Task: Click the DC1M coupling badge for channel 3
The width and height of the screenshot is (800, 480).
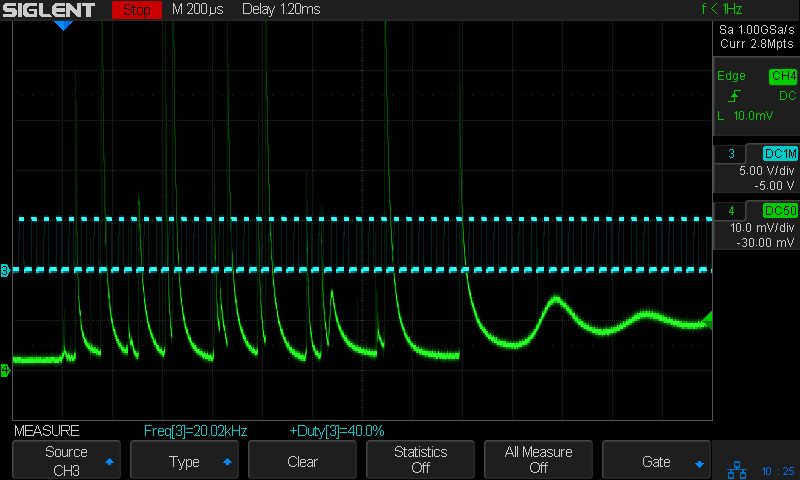Action: [x=780, y=153]
